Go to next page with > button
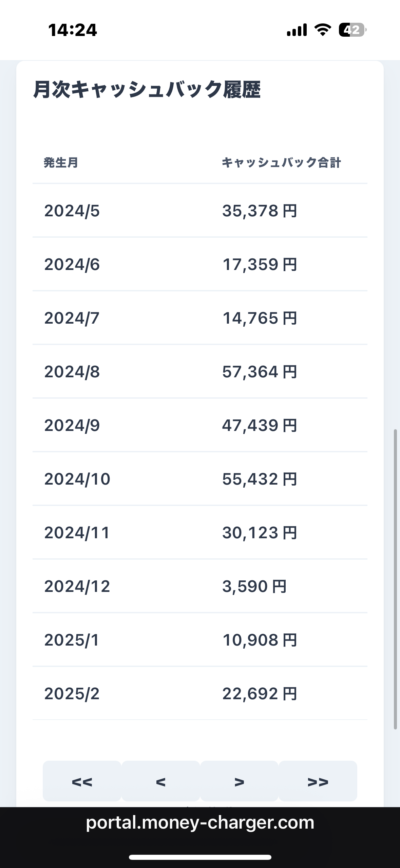The width and height of the screenshot is (400, 868). [x=239, y=781]
